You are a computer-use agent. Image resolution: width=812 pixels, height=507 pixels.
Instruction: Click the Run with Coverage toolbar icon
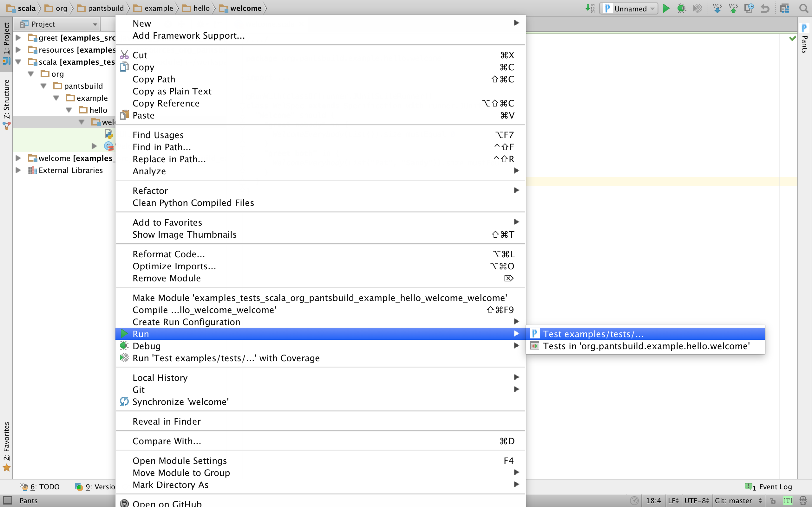pos(697,8)
